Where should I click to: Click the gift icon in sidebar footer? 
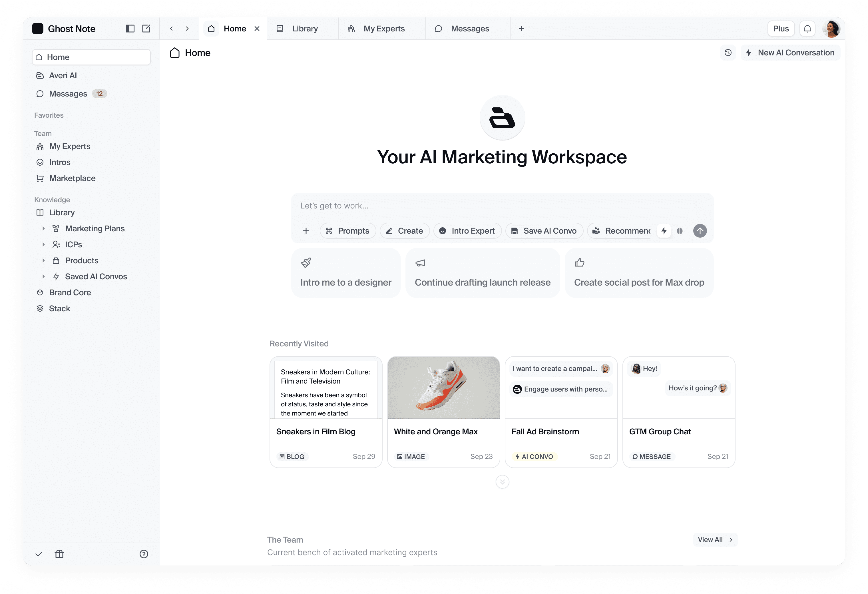pos(59,554)
